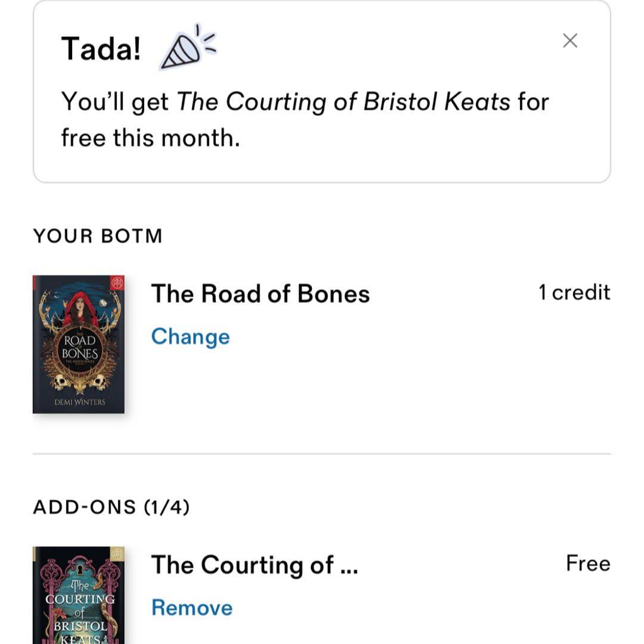
Task: Click the '1 credit' label
Action: coord(574,293)
